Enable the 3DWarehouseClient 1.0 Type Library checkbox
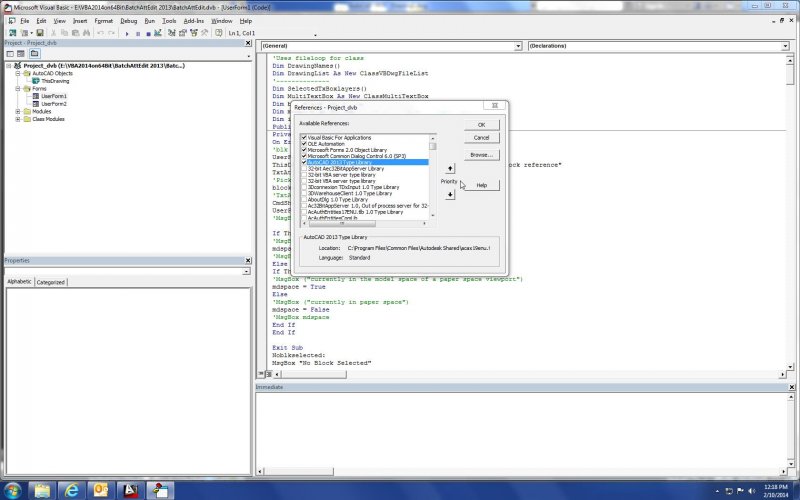Viewport: 800px width, 500px height. click(304, 192)
